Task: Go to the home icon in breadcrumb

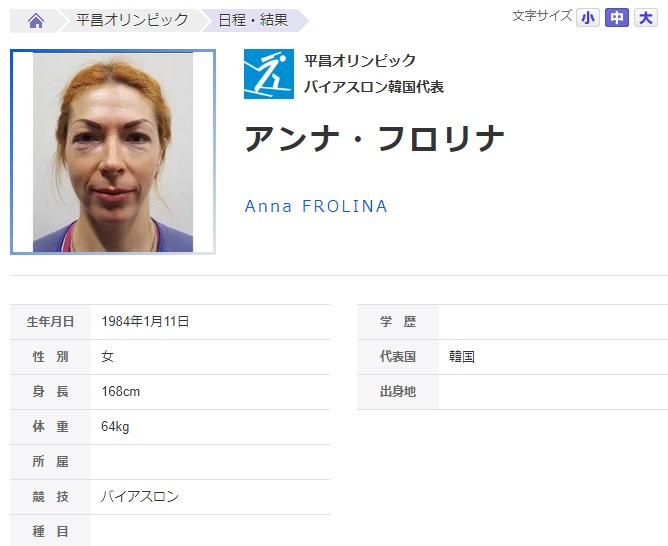Action: 36,20
